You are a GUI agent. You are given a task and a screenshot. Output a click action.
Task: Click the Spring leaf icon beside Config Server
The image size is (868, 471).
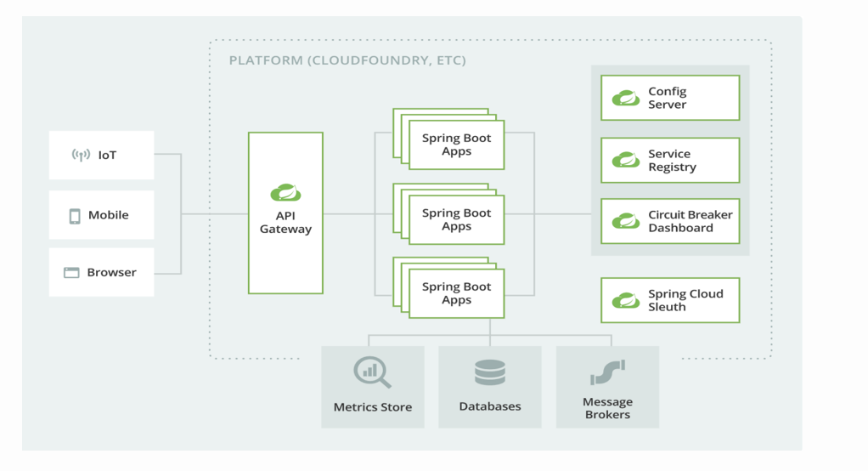626,98
